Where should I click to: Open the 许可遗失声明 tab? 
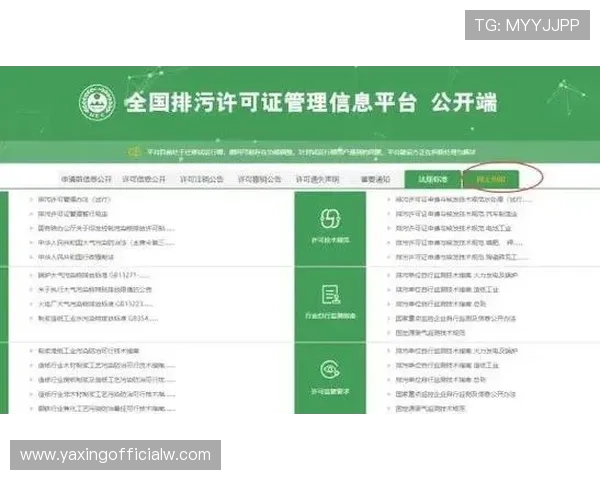pyautogui.click(x=317, y=179)
